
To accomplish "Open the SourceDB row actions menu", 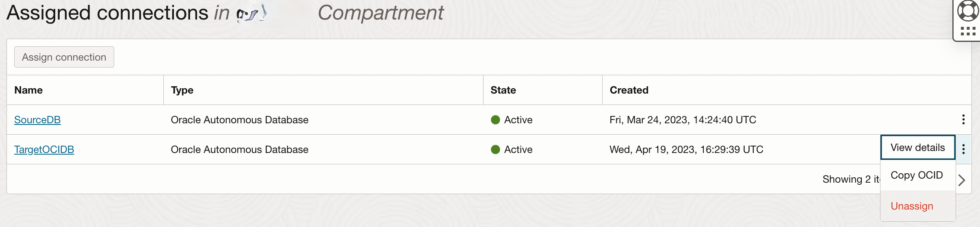I will [x=963, y=120].
